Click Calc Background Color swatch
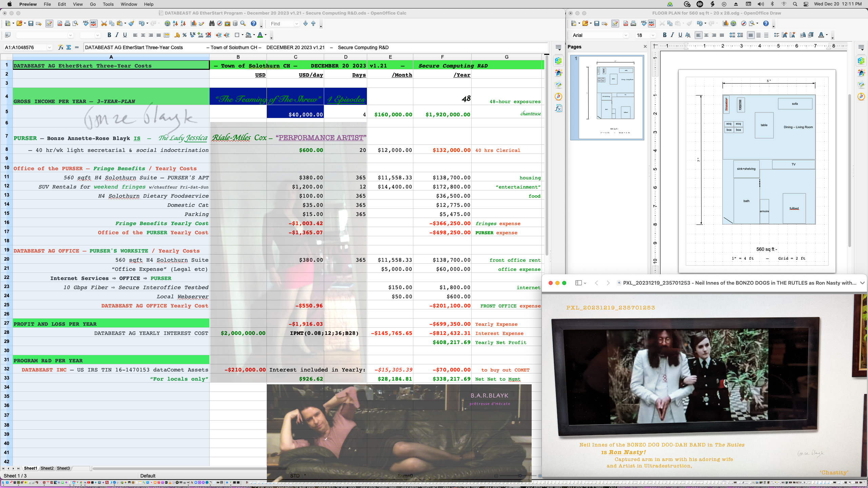This screenshot has height=488, width=868. point(249,35)
